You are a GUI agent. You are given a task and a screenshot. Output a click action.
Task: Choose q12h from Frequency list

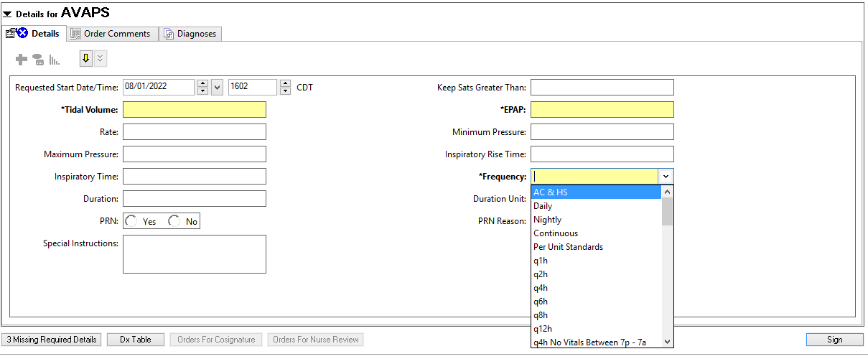pos(596,328)
